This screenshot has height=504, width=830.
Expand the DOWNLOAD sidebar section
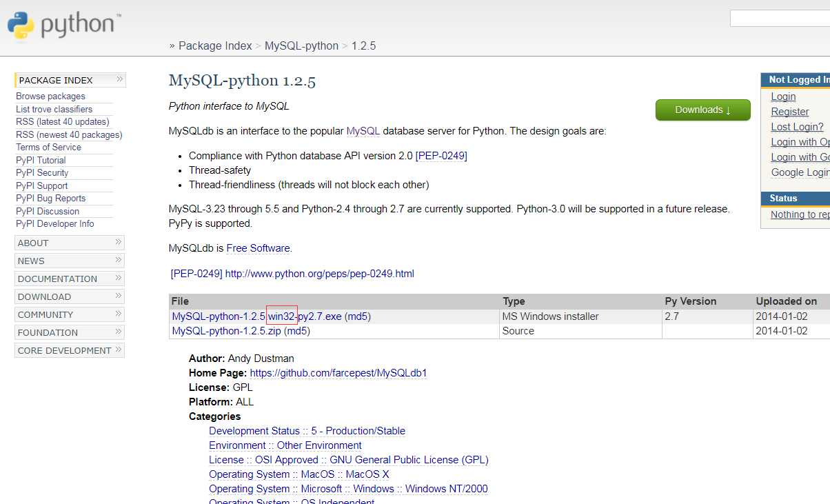[x=70, y=296]
